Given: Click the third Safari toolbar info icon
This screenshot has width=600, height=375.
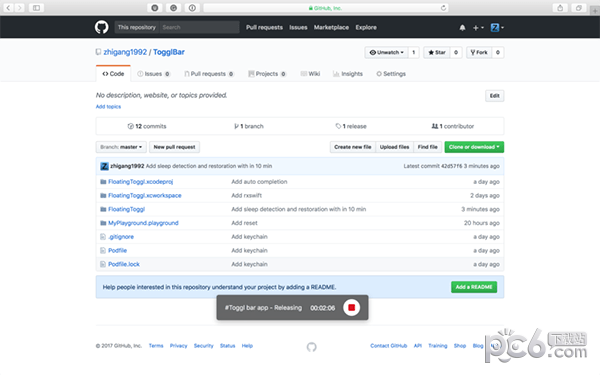Looking at the screenshot, I should pos(192,8).
